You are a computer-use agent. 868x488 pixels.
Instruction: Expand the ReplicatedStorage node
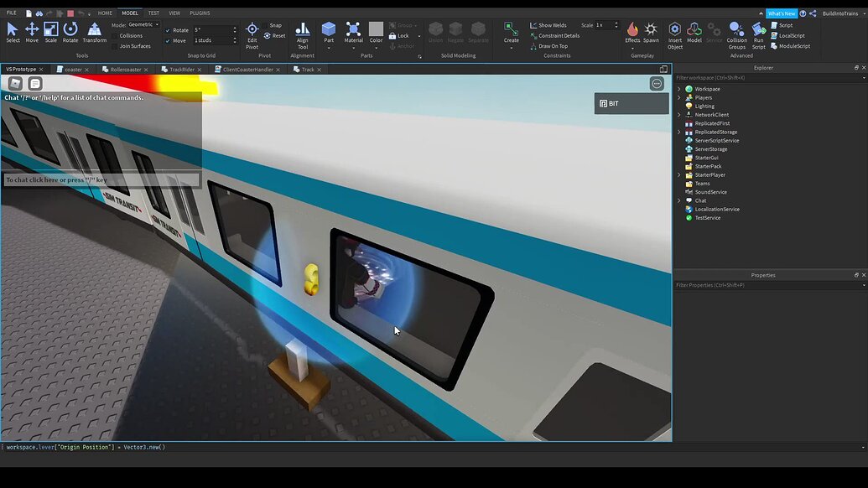[679, 132]
